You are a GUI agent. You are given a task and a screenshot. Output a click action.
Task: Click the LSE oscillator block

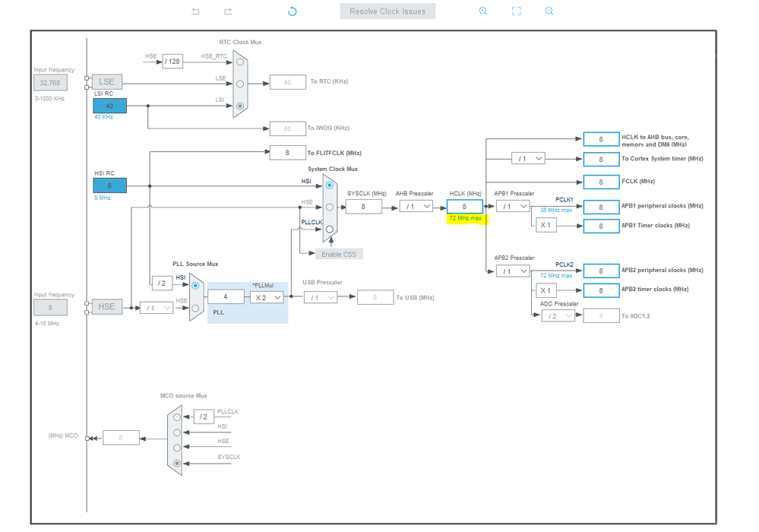pos(107,82)
